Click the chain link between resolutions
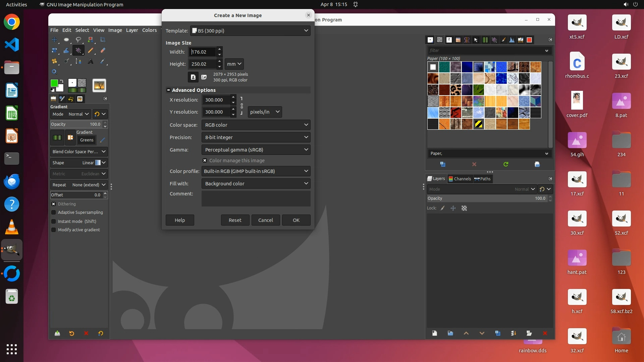This screenshot has height=362, width=644. pos(241,106)
